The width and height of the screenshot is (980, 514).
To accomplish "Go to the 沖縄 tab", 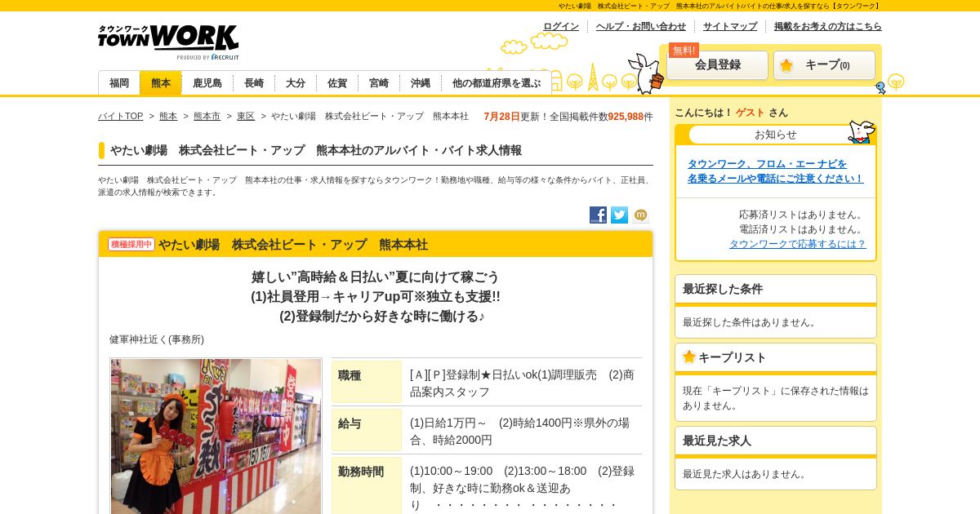I will point(421,83).
